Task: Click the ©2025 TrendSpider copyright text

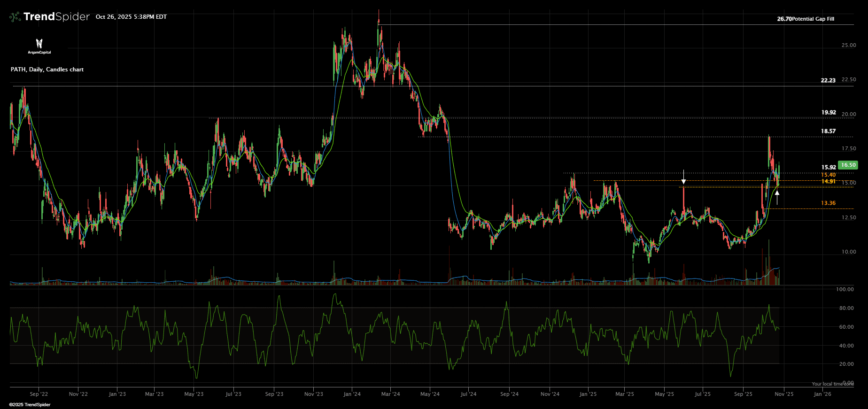Action: tap(30, 404)
